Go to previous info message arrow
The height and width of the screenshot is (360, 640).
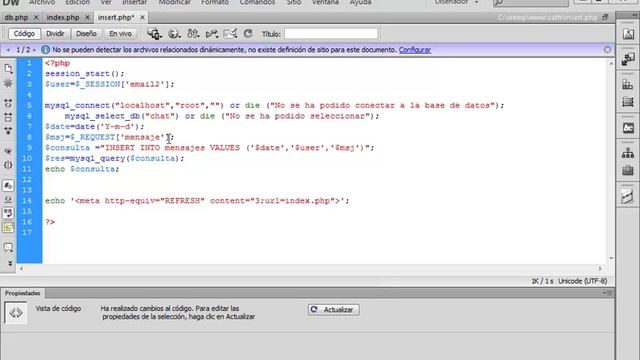click(8, 50)
